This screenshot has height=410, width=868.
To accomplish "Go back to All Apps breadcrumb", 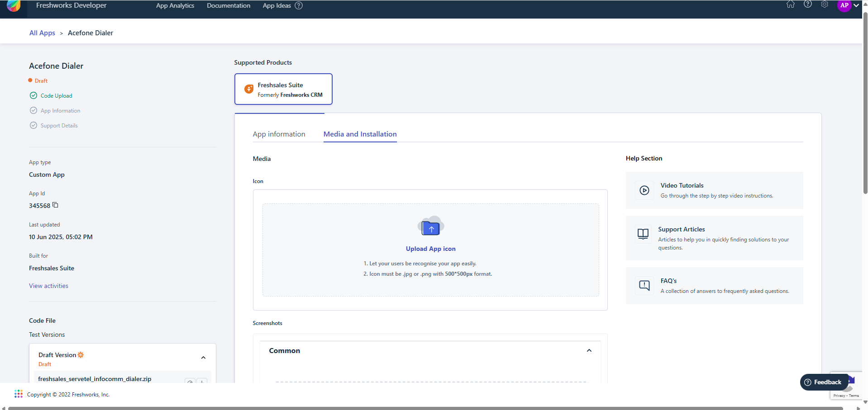I will point(42,33).
